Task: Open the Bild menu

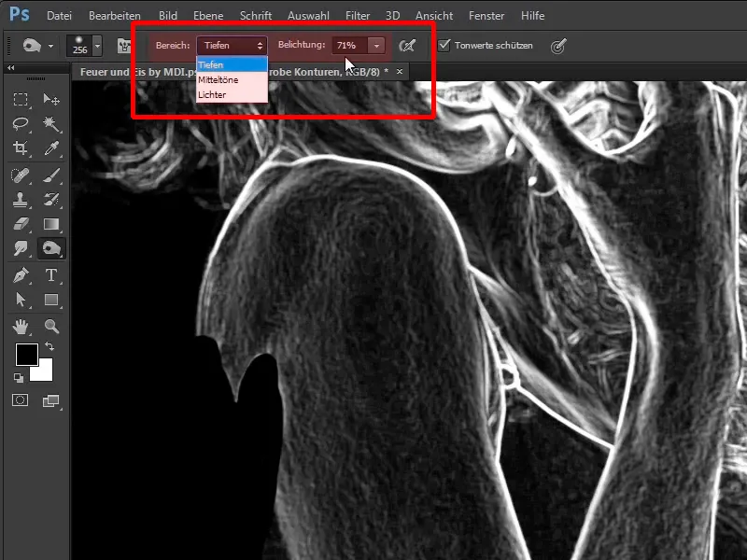Action: [168, 16]
